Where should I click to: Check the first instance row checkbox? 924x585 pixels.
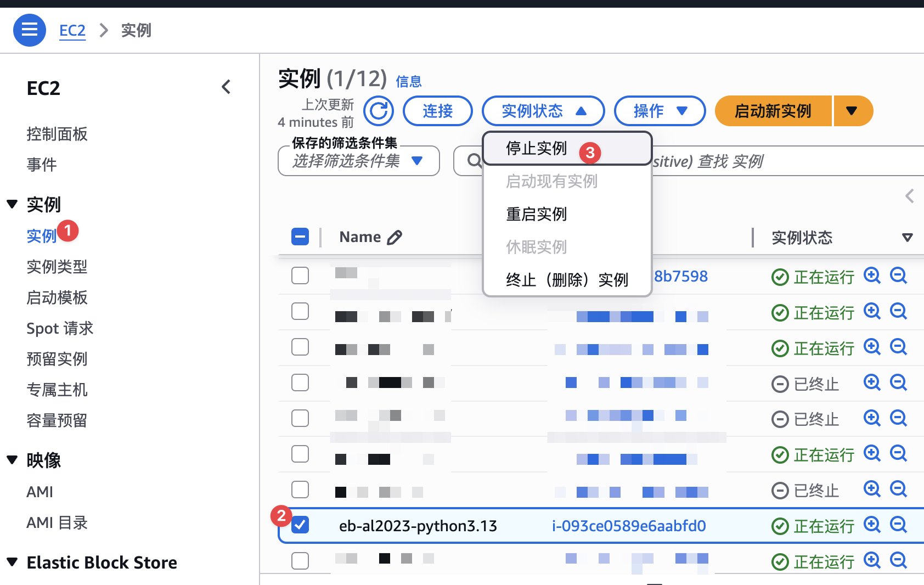click(x=300, y=275)
